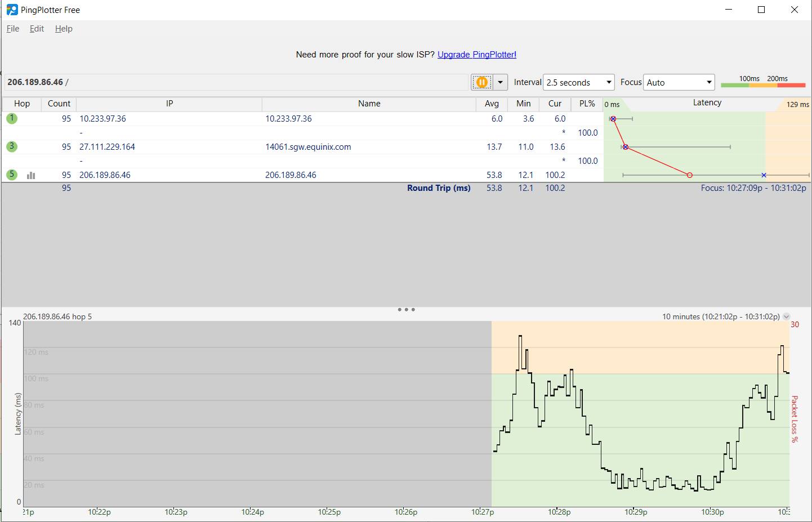The image size is (812, 522).
Task: Expand the timeline graph period chevron
Action: [787, 316]
